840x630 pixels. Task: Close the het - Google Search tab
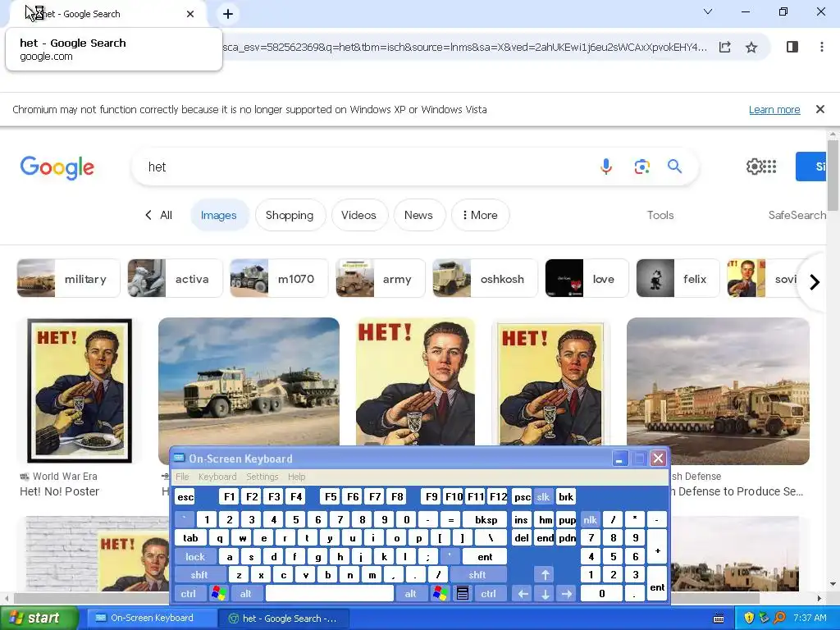(190, 14)
